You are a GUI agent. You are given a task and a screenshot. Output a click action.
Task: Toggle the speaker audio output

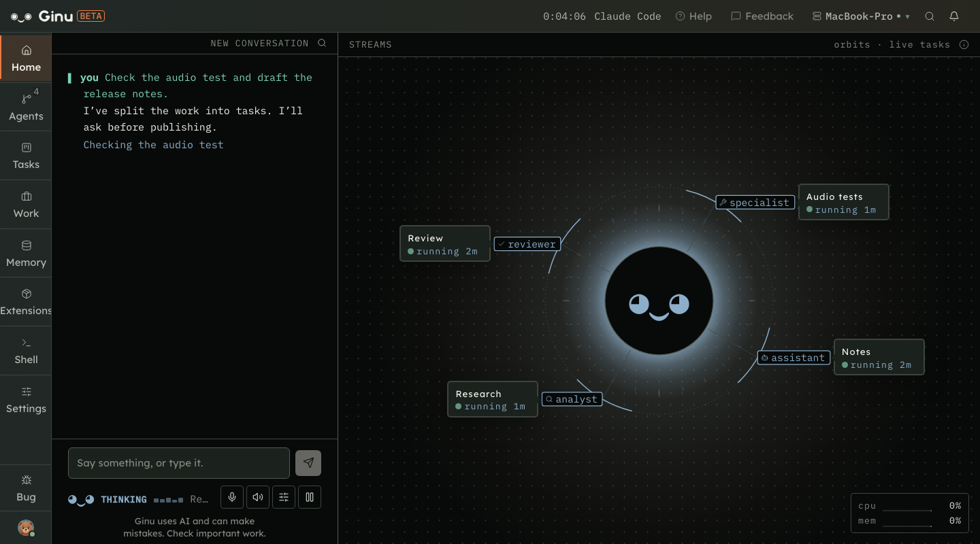point(258,497)
